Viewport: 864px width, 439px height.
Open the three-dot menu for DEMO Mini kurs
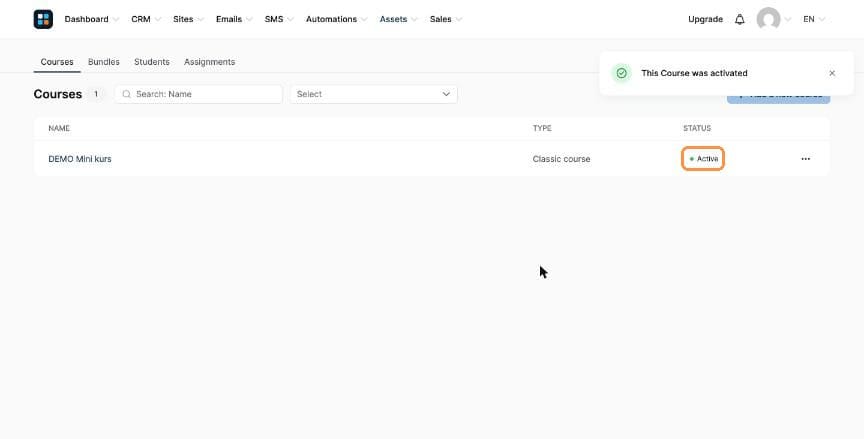[x=806, y=159]
